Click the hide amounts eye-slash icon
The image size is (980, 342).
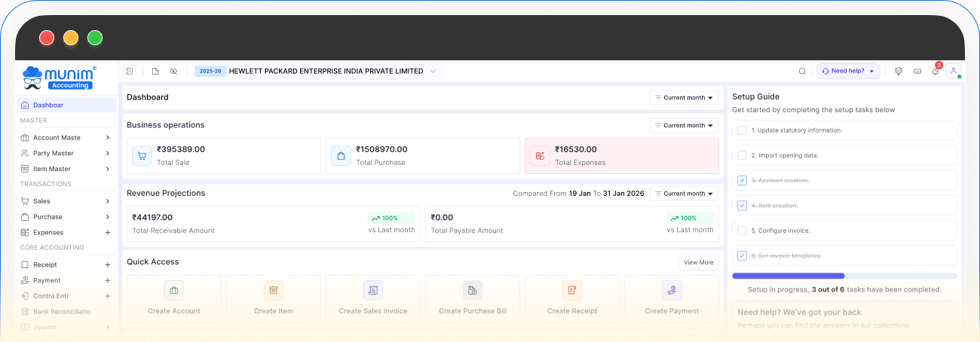tap(173, 72)
